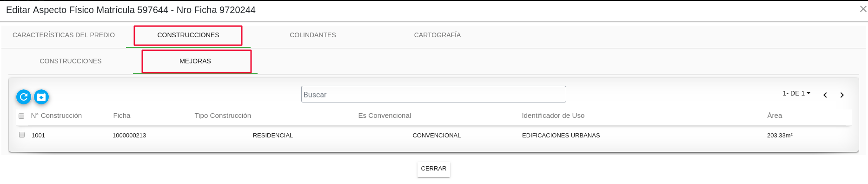This screenshot has width=868, height=184.
Task: Click the blue archive download icon
Action: (x=41, y=97)
